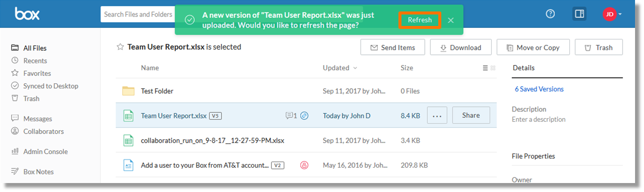Star the Team User Report.xlsx favorite icon

120,47
